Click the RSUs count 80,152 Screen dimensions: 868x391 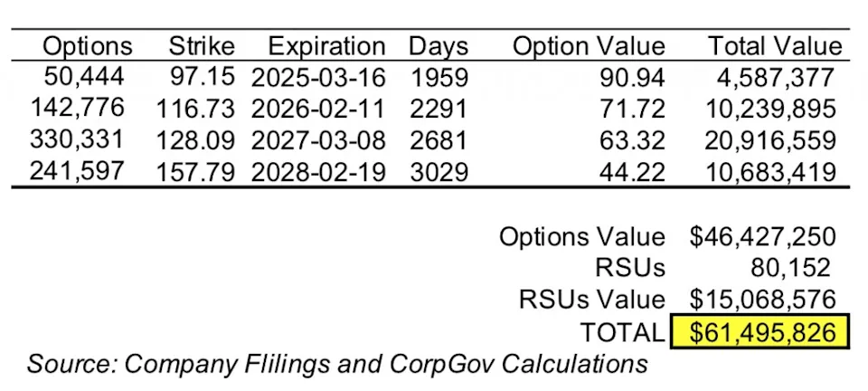point(790,268)
